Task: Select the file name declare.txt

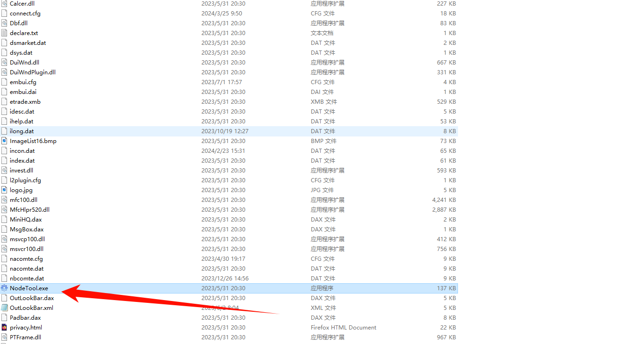Action: click(x=24, y=33)
